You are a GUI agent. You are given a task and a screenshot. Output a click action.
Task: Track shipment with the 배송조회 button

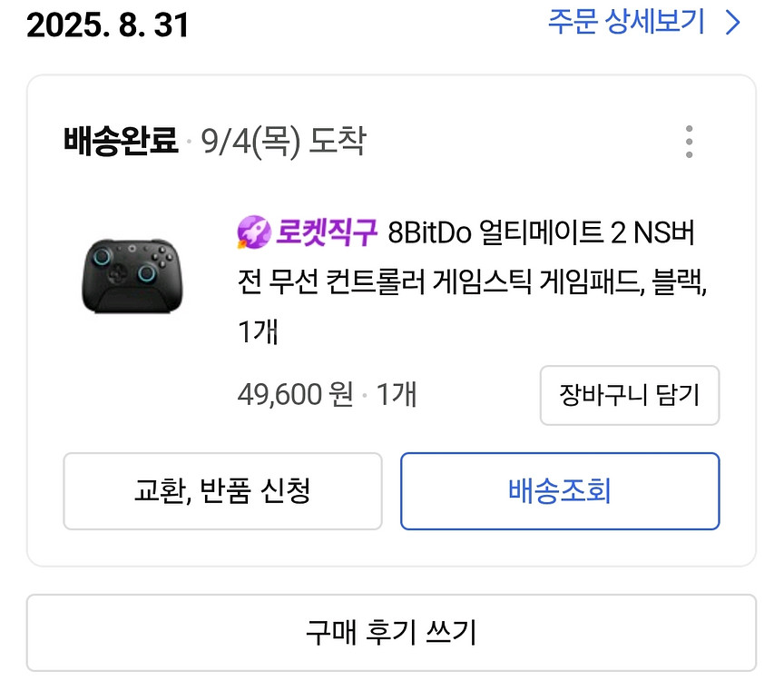click(x=560, y=490)
